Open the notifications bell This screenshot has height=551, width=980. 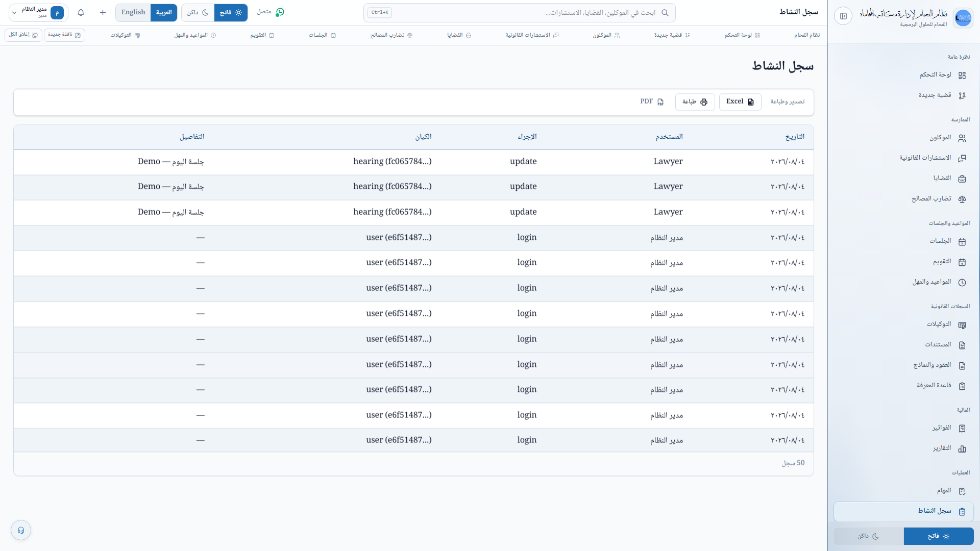[81, 12]
